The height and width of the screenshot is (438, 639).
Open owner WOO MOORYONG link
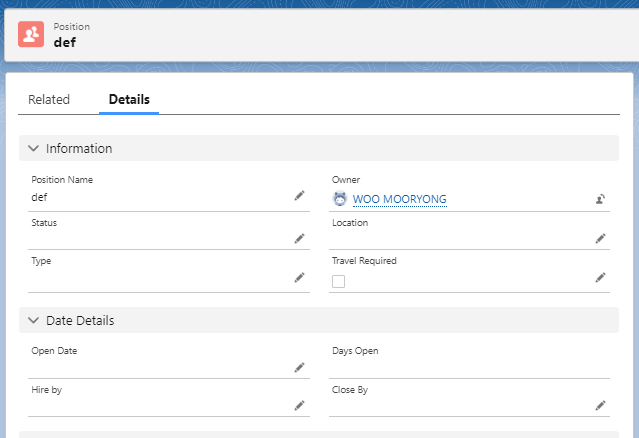400,199
